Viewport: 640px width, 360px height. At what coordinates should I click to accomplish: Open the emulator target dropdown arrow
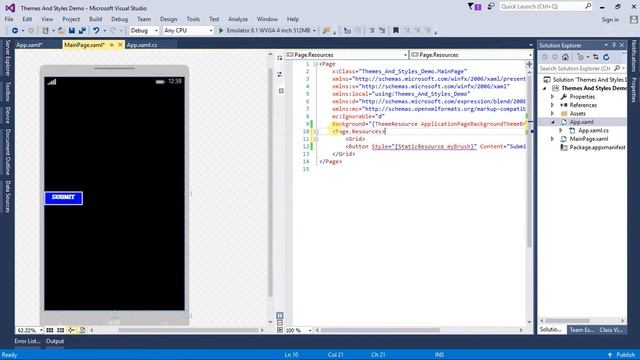click(314, 31)
